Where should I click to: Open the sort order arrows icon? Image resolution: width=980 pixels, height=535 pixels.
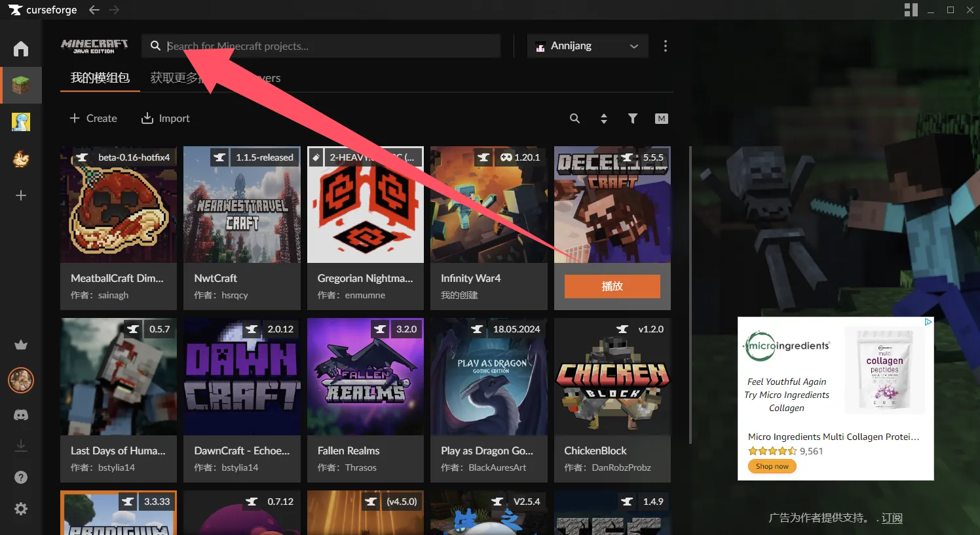[x=604, y=119]
